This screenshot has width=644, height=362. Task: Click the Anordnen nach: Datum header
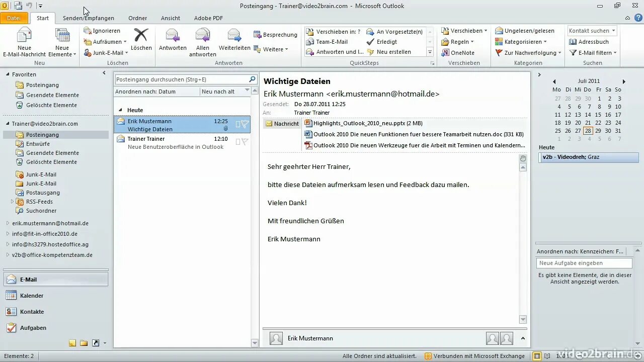tap(157, 92)
